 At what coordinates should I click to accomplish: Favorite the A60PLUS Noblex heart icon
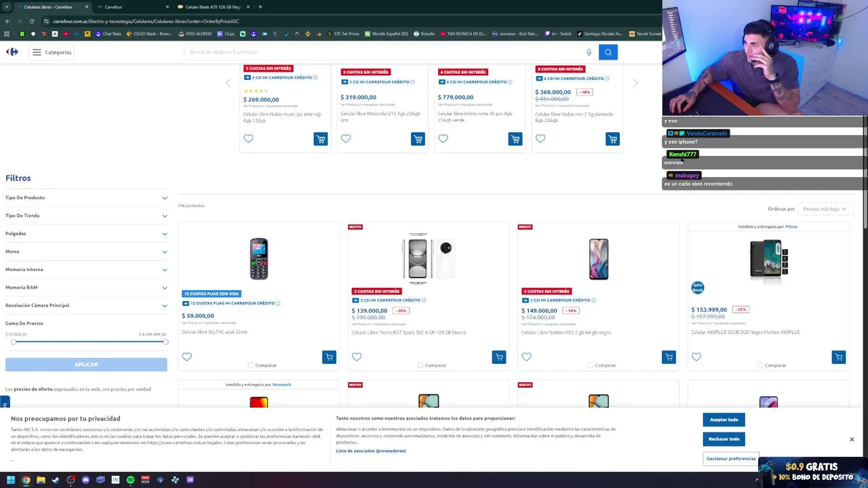click(x=696, y=357)
